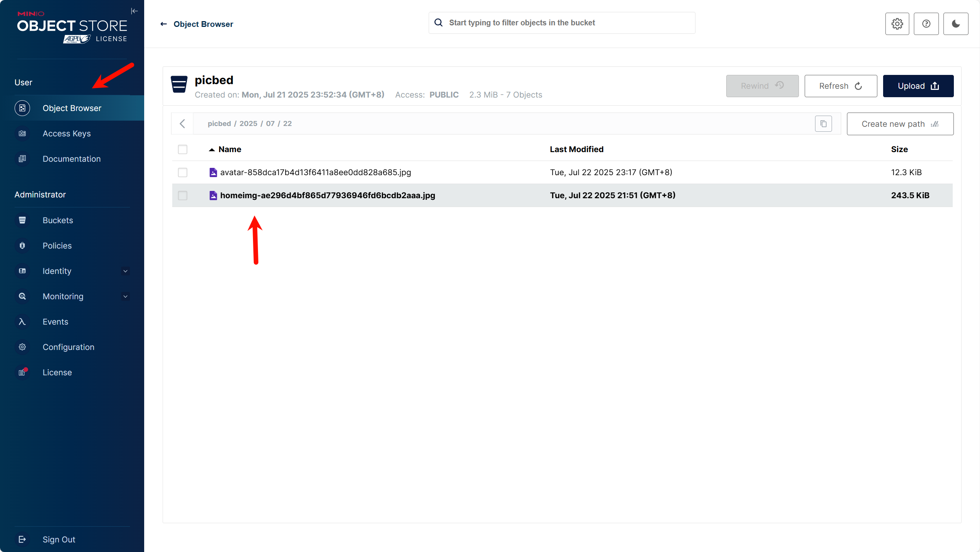Click the back arrow beside Object Browser
Image resolution: width=980 pixels, height=552 pixels.
164,24
